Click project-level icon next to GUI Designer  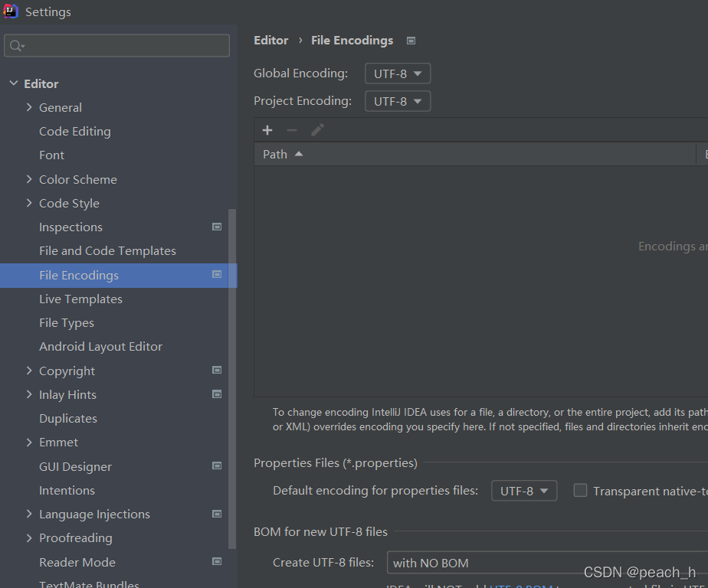[x=217, y=466]
